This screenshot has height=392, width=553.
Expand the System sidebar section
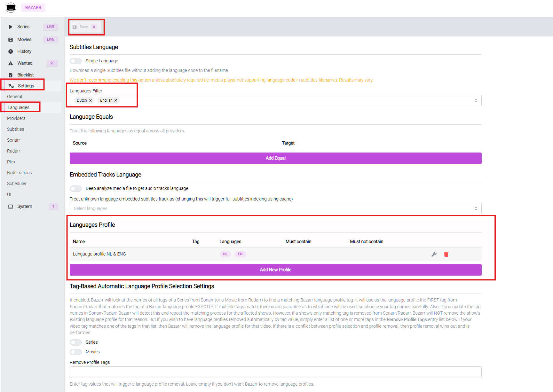point(25,207)
